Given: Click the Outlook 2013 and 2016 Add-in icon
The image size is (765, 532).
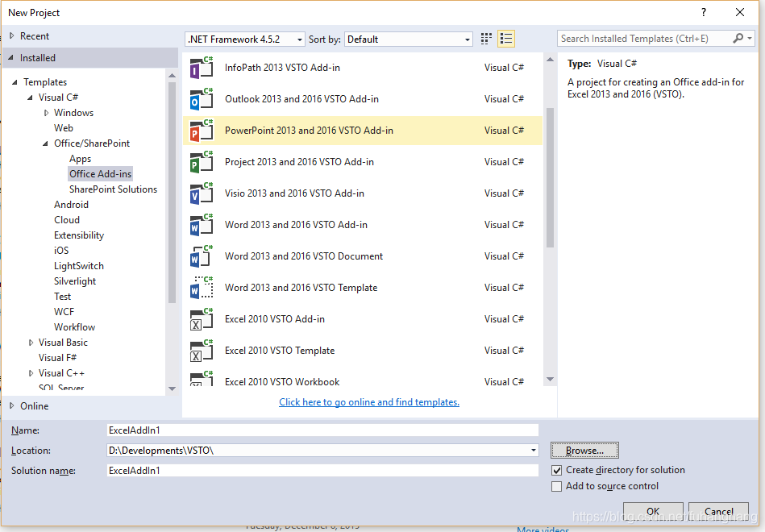Looking at the screenshot, I should coord(201,99).
